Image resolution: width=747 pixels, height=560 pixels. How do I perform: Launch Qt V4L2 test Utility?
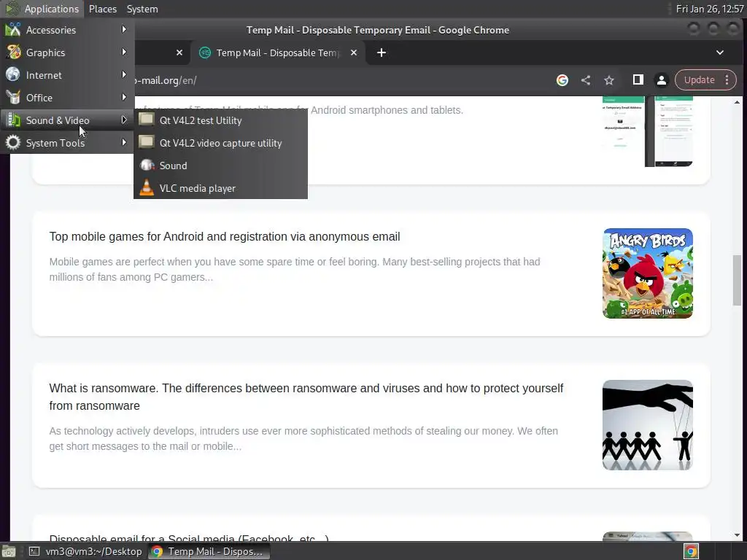220,120
